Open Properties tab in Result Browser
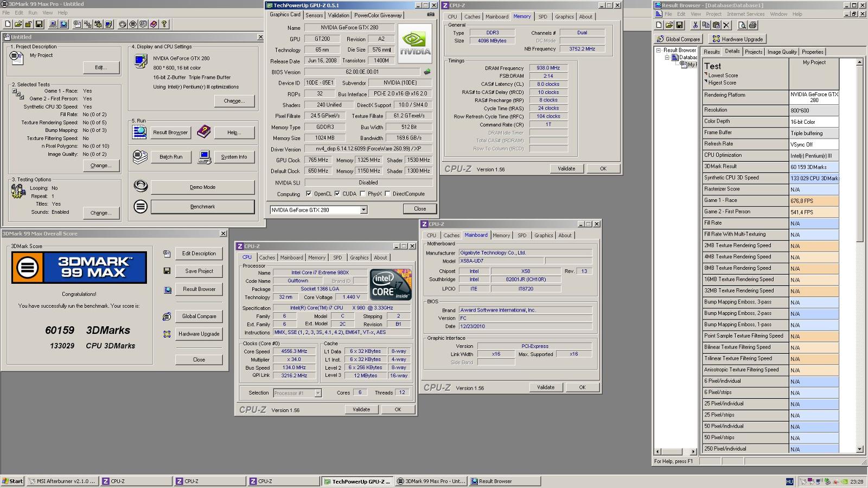868x488 pixels. (812, 52)
